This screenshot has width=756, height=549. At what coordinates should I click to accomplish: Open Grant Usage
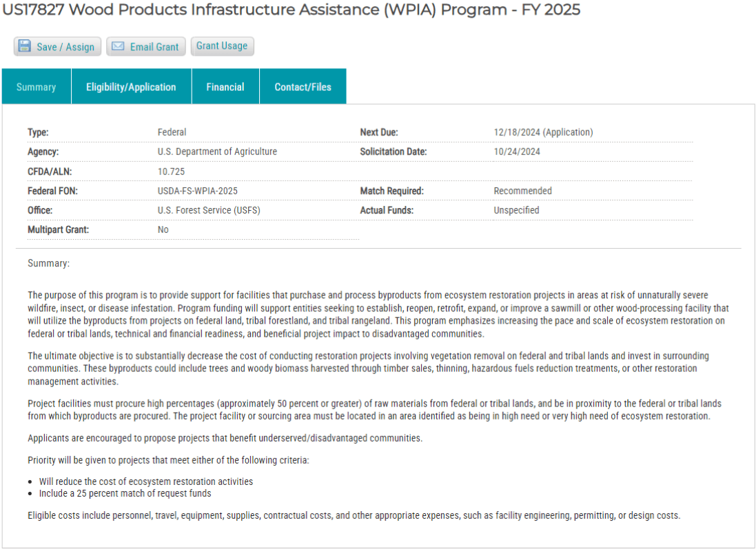click(222, 45)
